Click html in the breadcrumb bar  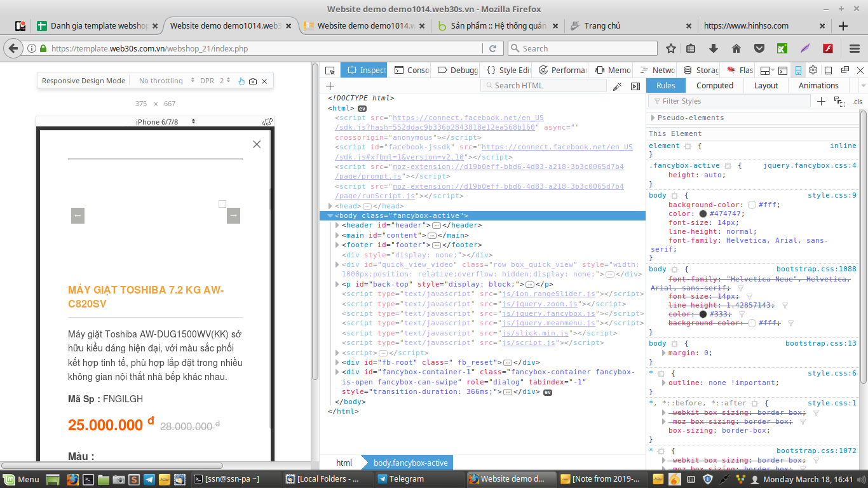344,463
